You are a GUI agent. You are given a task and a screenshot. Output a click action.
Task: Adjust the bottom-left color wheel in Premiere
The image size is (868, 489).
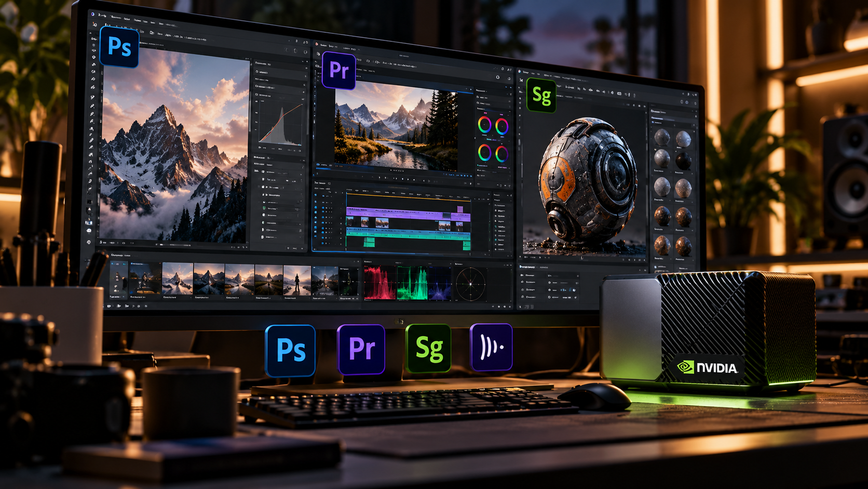[484, 153]
